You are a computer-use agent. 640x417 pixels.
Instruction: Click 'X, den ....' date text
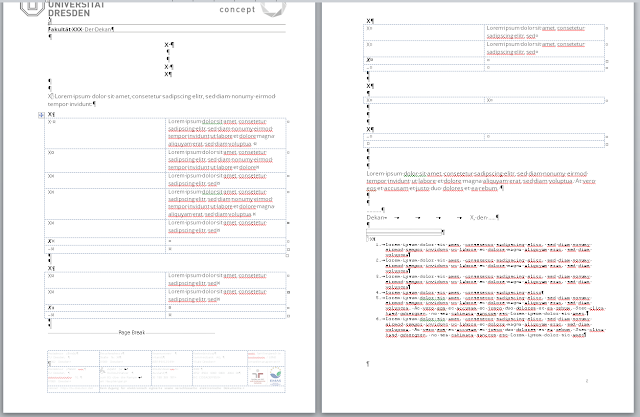tap(483, 217)
